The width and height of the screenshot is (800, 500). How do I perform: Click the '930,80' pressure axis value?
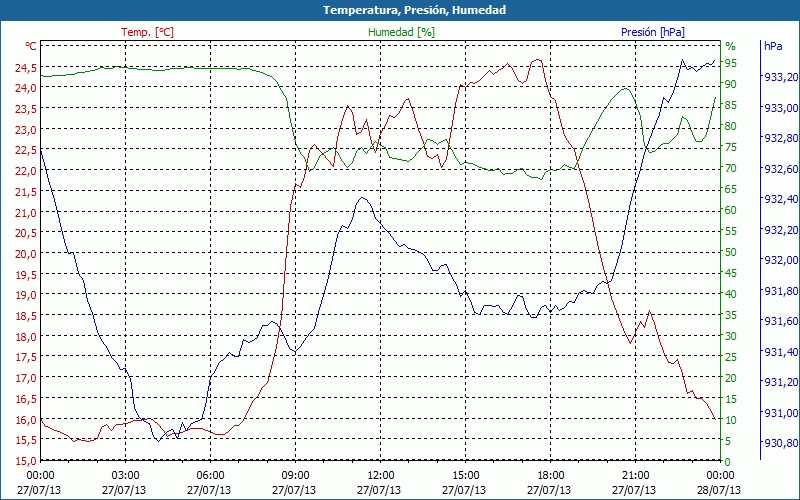[781, 442]
